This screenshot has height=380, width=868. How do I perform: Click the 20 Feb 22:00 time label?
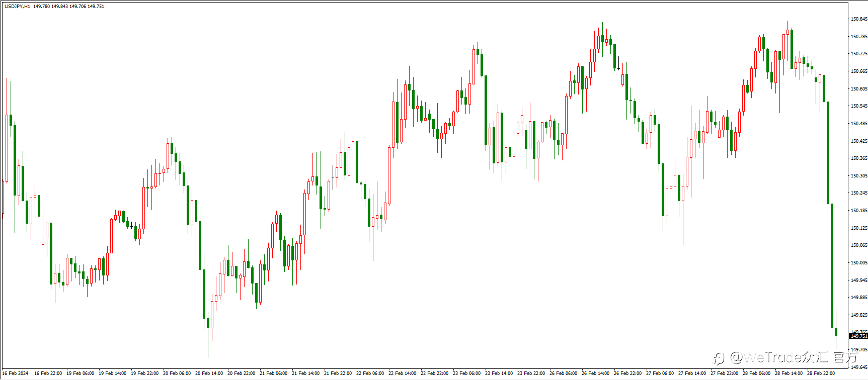242,373
